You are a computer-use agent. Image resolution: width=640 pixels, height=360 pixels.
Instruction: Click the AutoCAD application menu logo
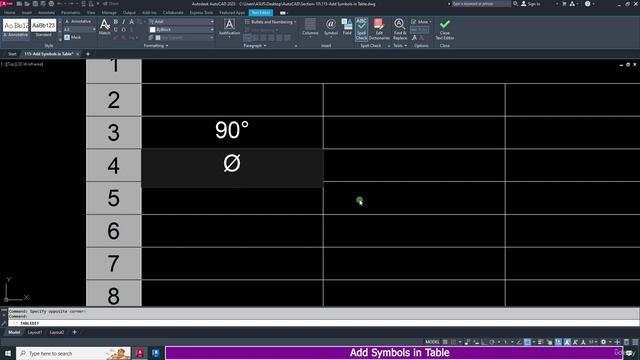click(6, 3)
